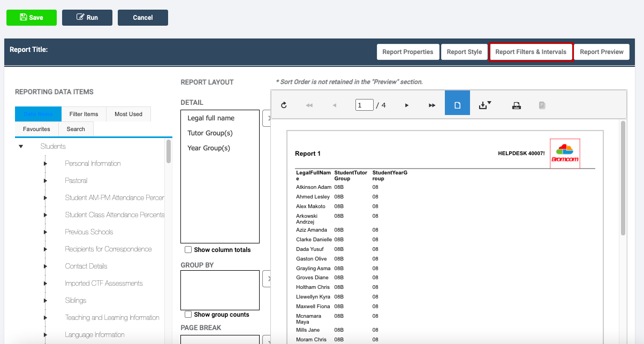
Task: Advance to the next preview page
Action: point(406,105)
